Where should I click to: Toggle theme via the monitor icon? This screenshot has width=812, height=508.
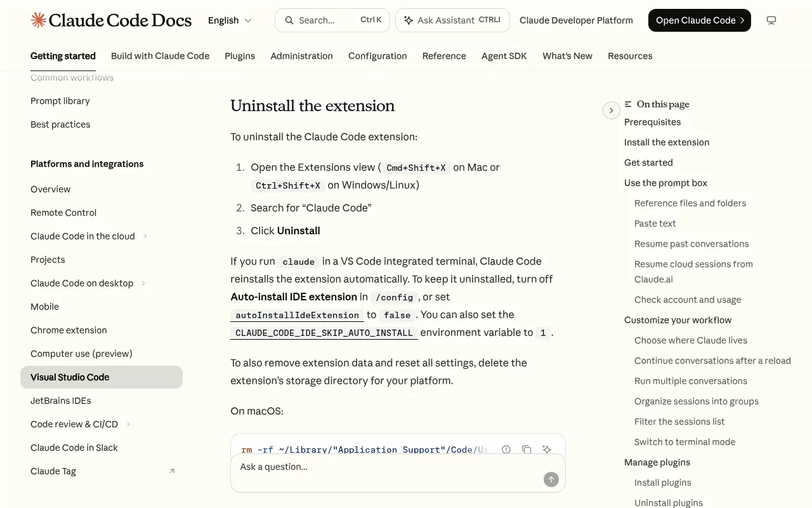[771, 20]
